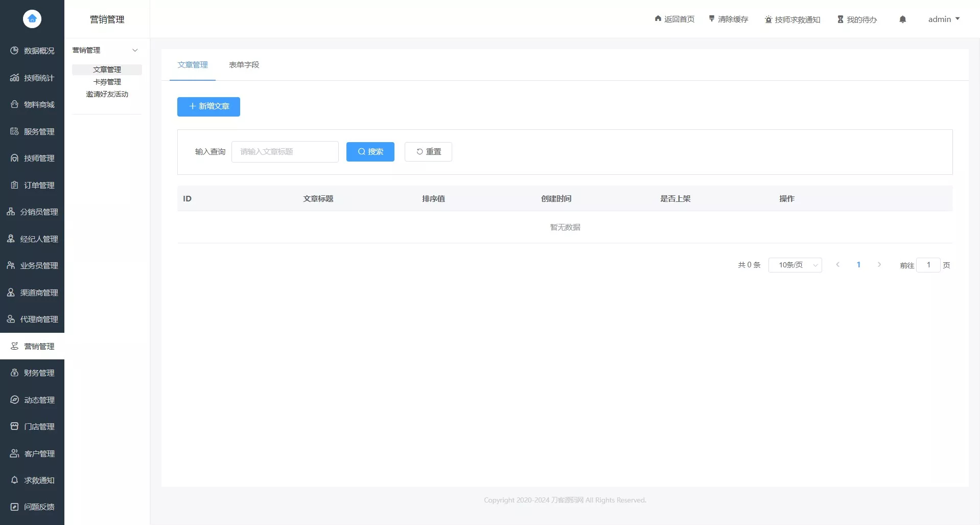Click the home logo icon in sidebar

(32, 19)
